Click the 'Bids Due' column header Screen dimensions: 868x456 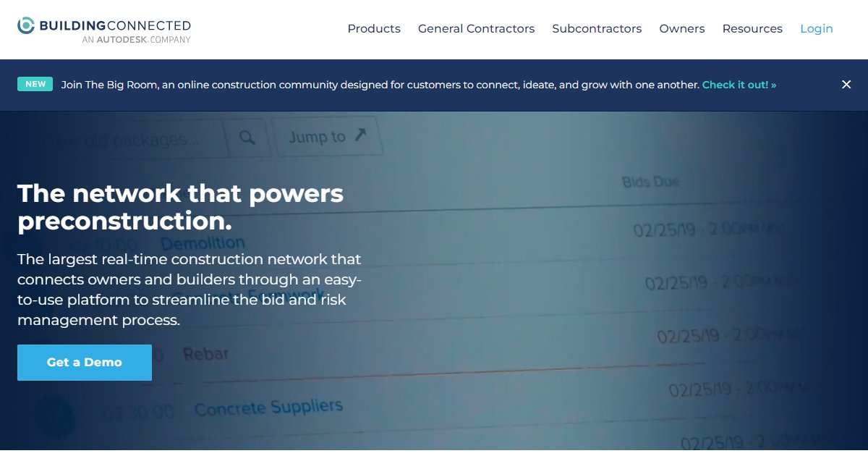(651, 181)
